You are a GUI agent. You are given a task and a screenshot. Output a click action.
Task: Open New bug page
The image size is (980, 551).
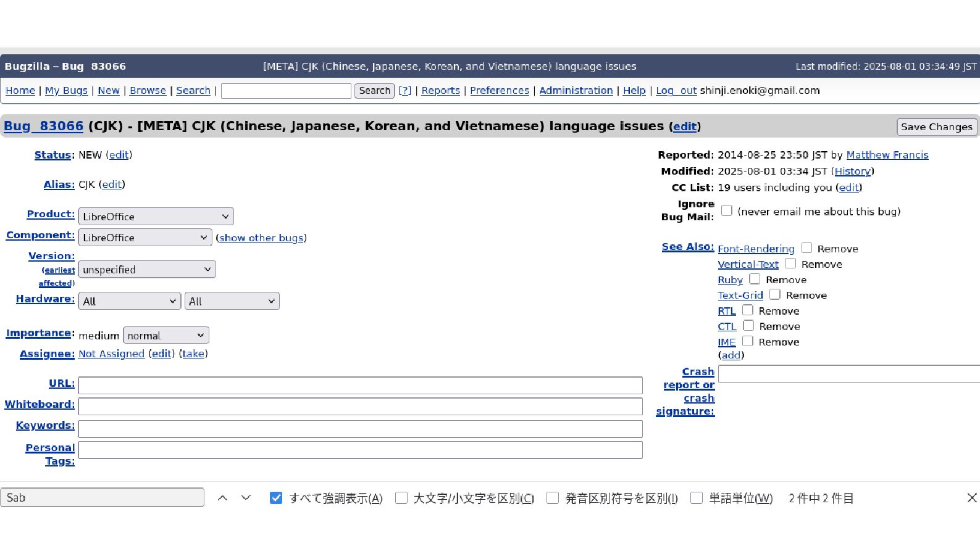tap(109, 91)
